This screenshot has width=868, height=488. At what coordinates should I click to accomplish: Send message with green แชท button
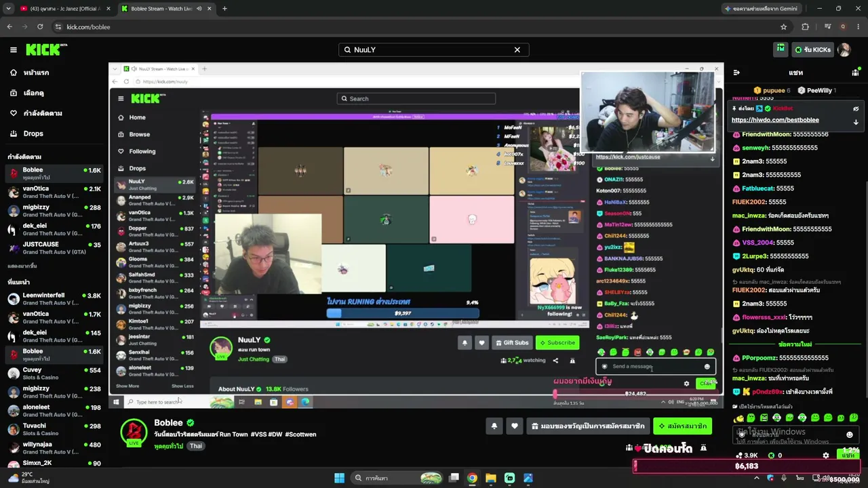point(848,455)
